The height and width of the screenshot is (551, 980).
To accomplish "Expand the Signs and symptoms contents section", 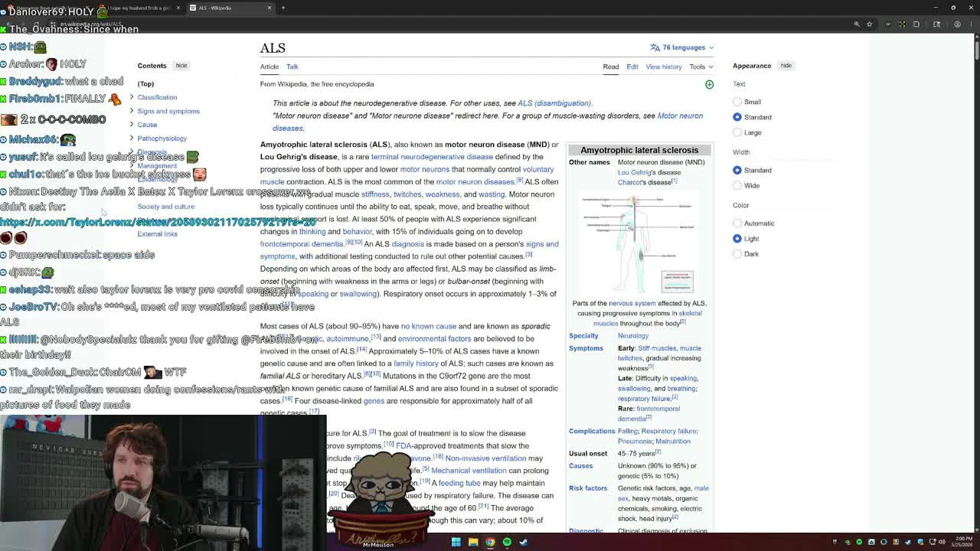I will [x=132, y=111].
